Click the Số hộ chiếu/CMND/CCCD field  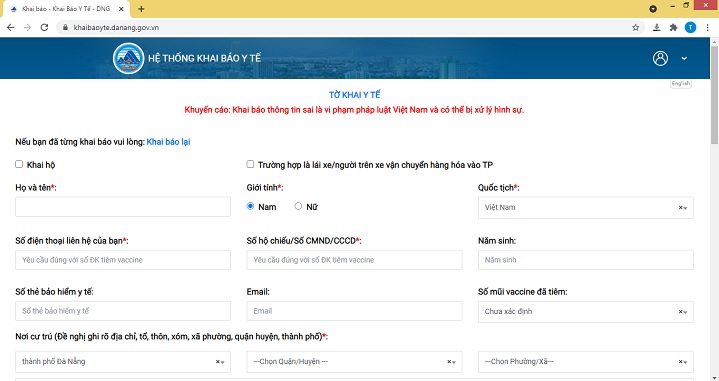354,260
